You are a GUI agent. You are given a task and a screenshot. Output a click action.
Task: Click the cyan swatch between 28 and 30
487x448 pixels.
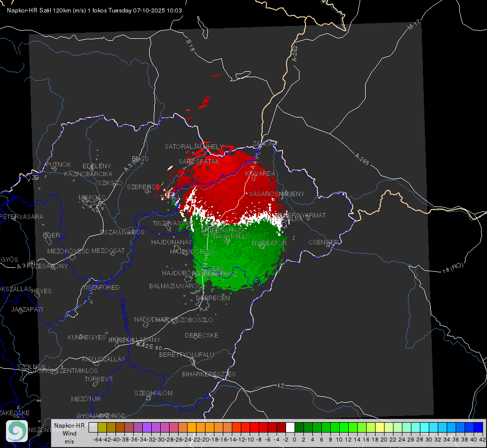425,427
